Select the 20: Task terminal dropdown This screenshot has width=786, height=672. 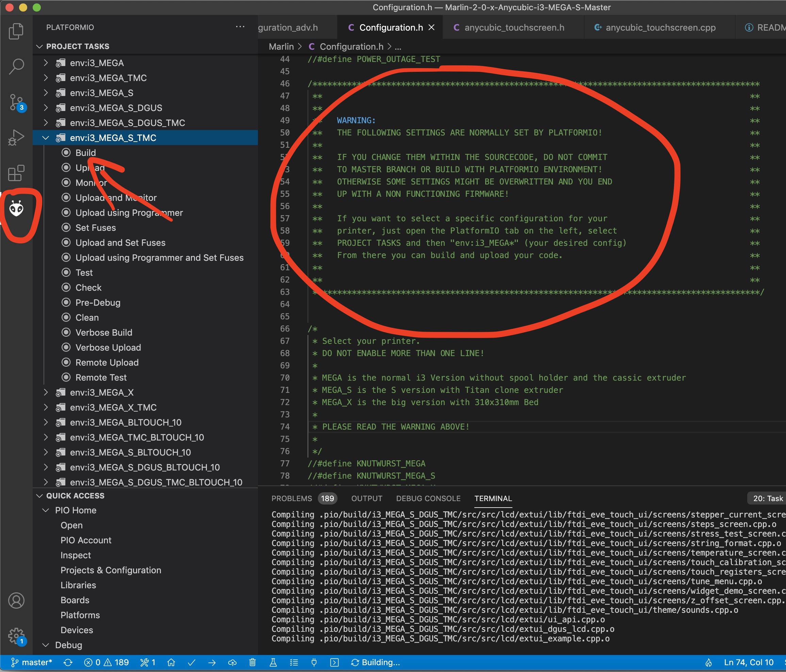(766, 498)
